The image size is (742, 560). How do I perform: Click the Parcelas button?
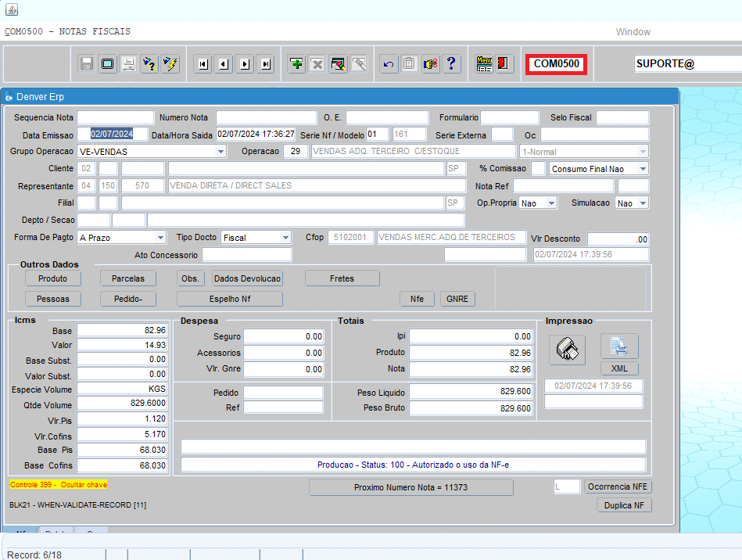[x=128, y=278]
